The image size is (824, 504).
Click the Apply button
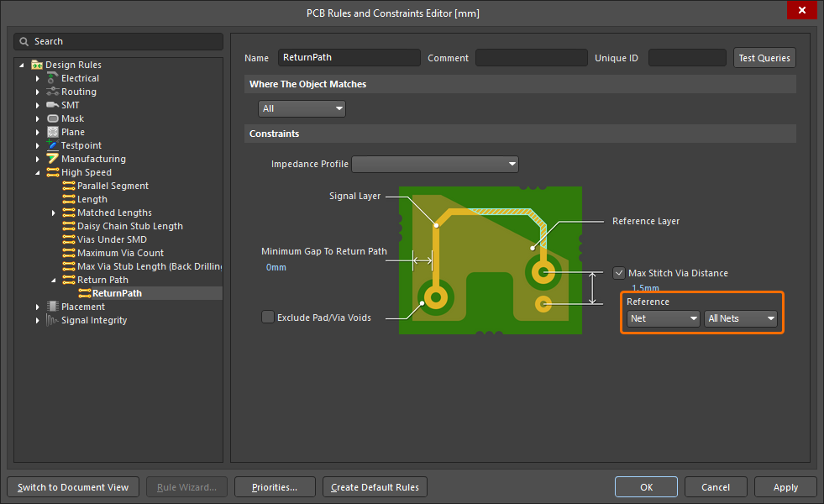[x=785, y=487]
